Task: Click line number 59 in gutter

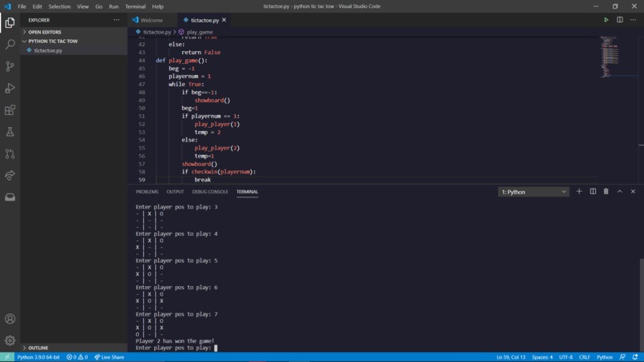Action: [x=141, y=180]
